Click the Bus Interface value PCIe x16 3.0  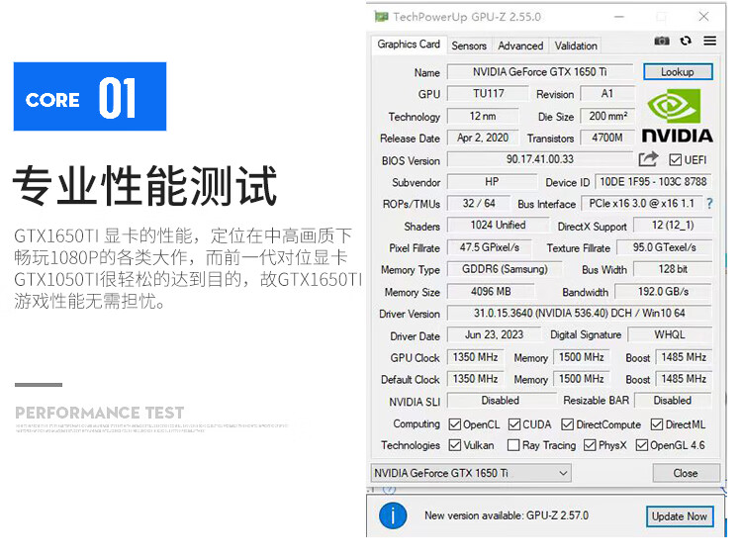[641, 204]
